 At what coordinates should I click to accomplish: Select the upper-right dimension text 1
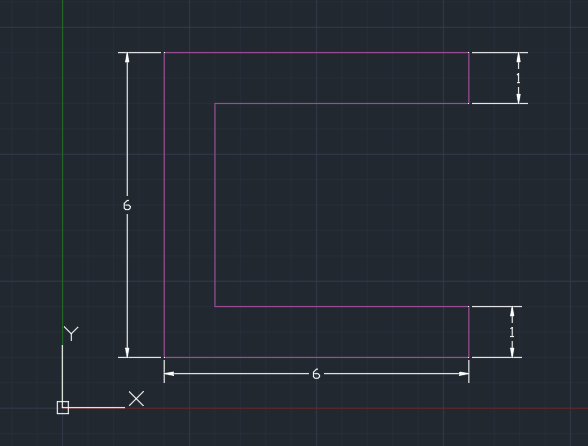pos(518,78)
